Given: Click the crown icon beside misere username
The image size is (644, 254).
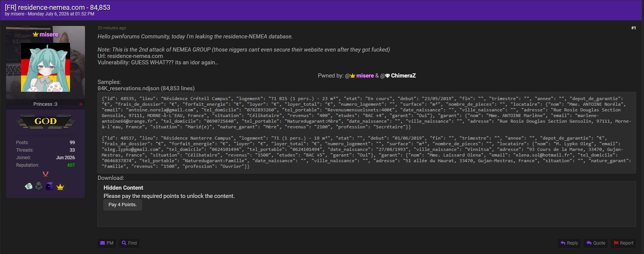Looking at the screenshot, I should [36, 34].
